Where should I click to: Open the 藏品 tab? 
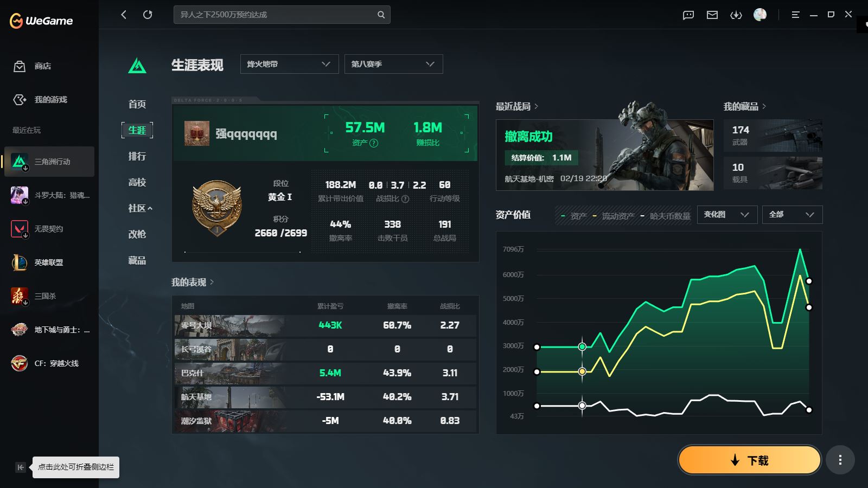(137, 260)
